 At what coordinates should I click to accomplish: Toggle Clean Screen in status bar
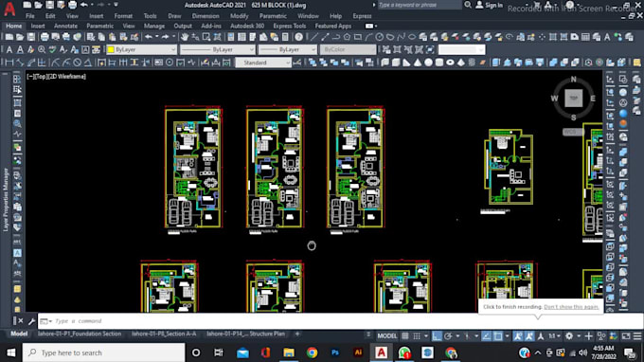click(626, 336)
